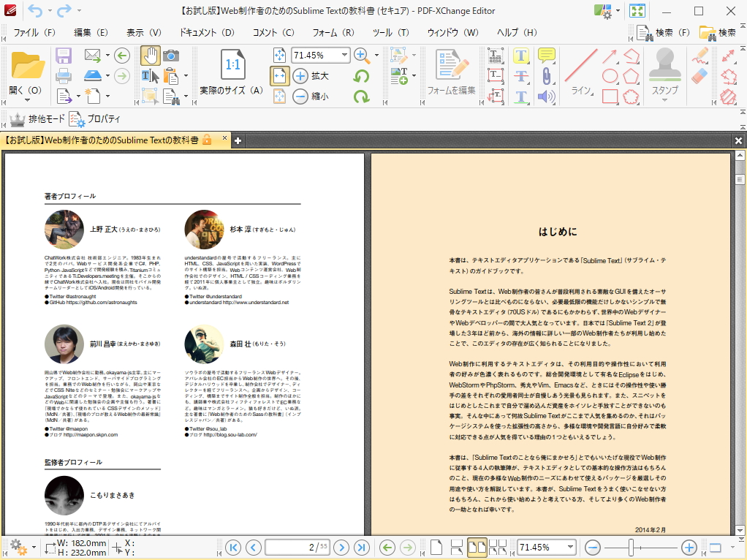Open the プロパティ properties pane
747x560 pixels.
[95, 118]
